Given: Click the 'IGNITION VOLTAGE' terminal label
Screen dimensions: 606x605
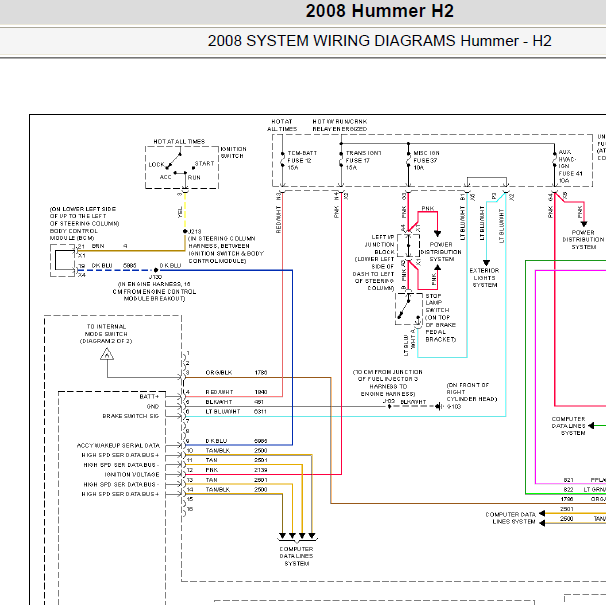Looking at the screenshot, I should 132,475.
